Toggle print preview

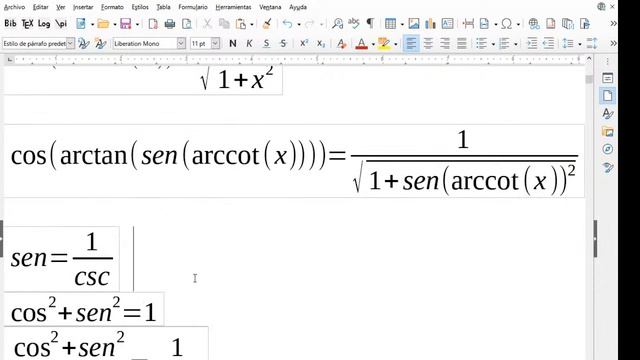click(x=187, y=24)
